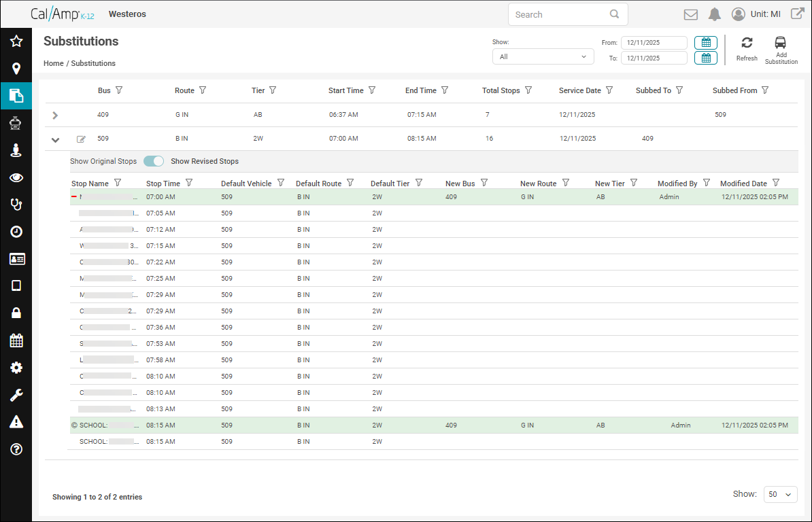Open the eye monitoring sidebar icon
812x522 pixels.
pos(16,178)
